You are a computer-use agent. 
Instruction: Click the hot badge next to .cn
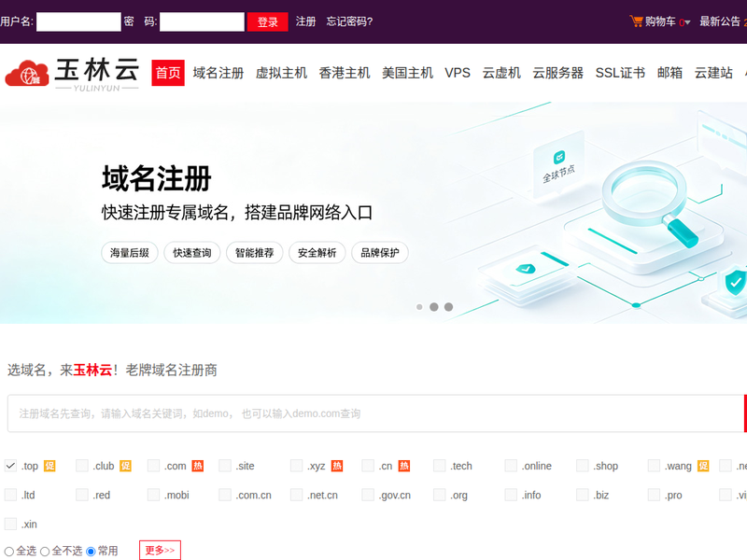coord(404,466)
